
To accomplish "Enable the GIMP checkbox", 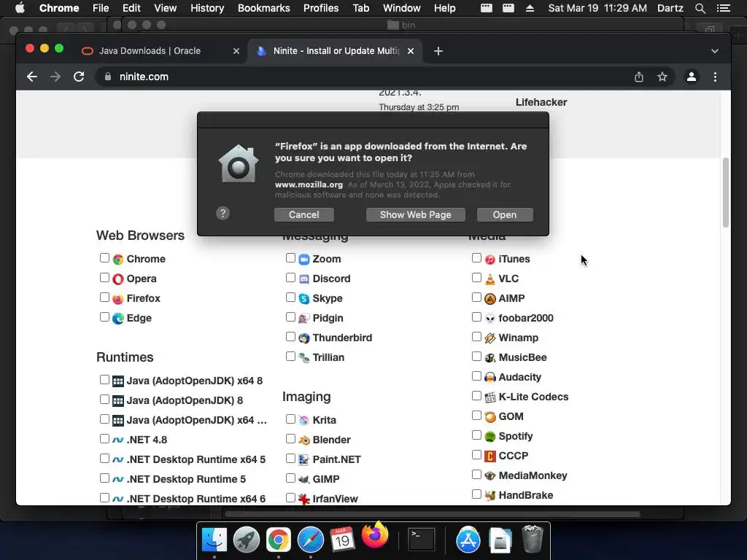I will pos(290,478).
